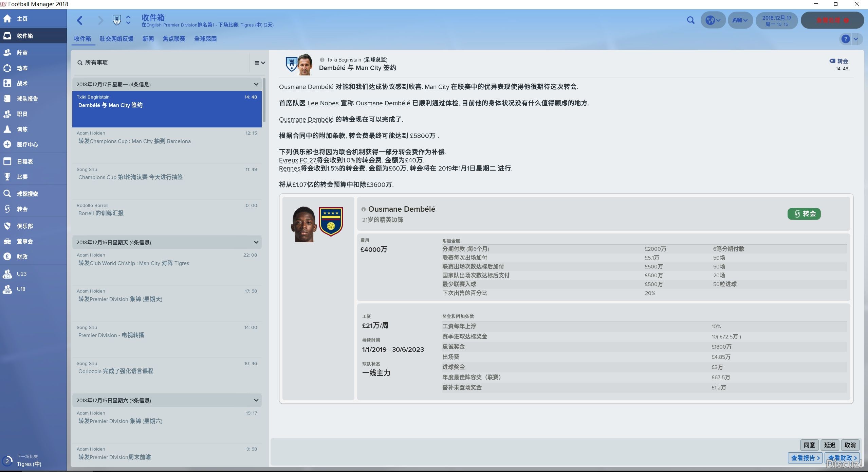The image size is (868, 472).
Task: Collapse the 2018年12月16日 message group
Action: 256,242
